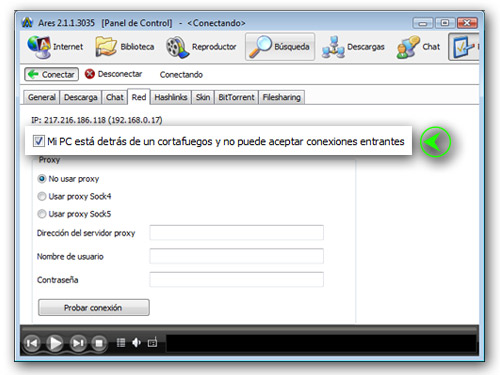The height and width of the screenshot is (375, 500).
Task: Click the next track player button
Action: (x=78, y=343)
